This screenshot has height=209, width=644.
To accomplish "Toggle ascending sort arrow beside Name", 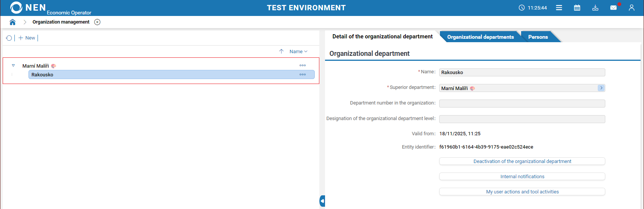I will (x=281, y=51).
